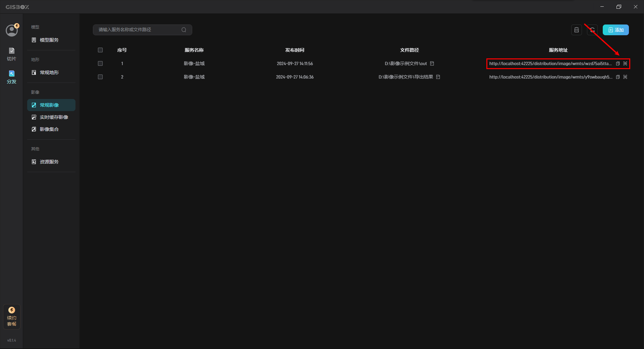The width and height of the screenshot is (644, 349).
Task: Check the checkbox for row 1
Action: click(x=100, y=63)
